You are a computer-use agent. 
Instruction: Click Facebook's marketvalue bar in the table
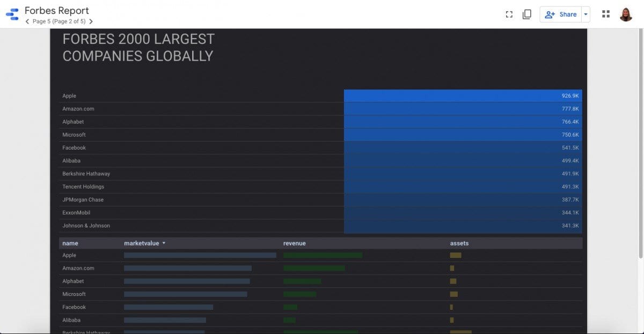pos(169,307)
